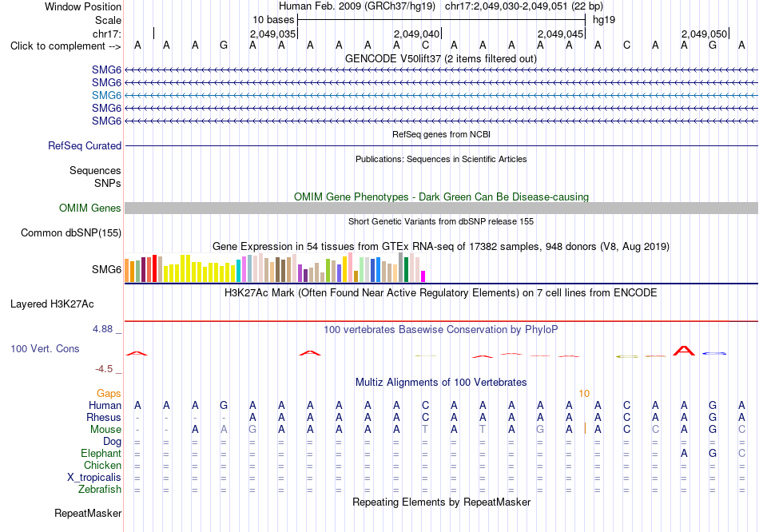Click position marker 2,049,035 on ruler

coord(272,34)
